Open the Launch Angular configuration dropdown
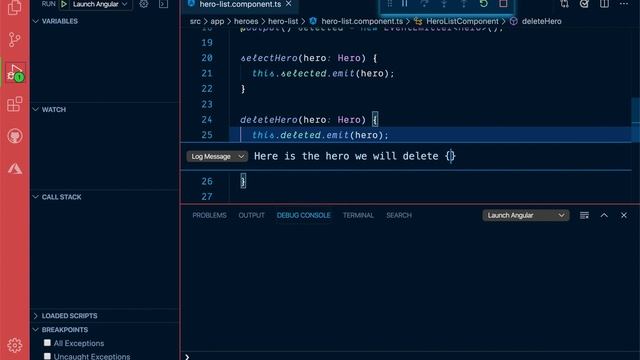This screenshot has width=640, height=360. (x=100, y=4)
